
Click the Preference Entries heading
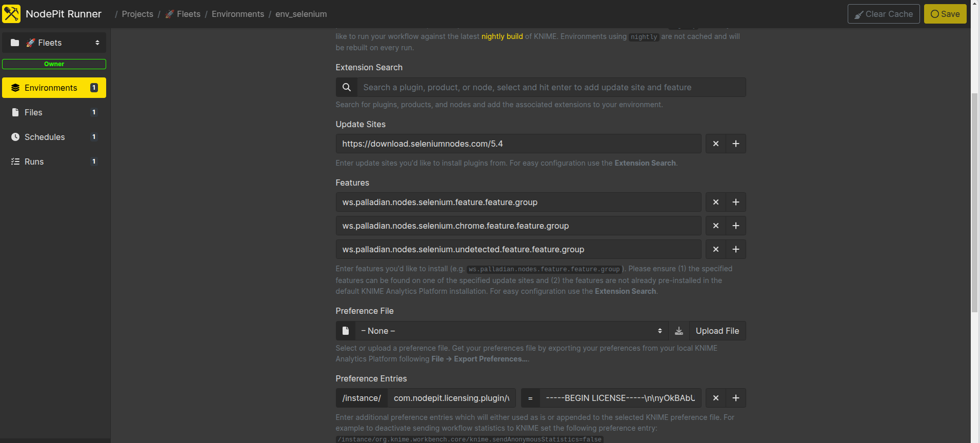[371, 378]
